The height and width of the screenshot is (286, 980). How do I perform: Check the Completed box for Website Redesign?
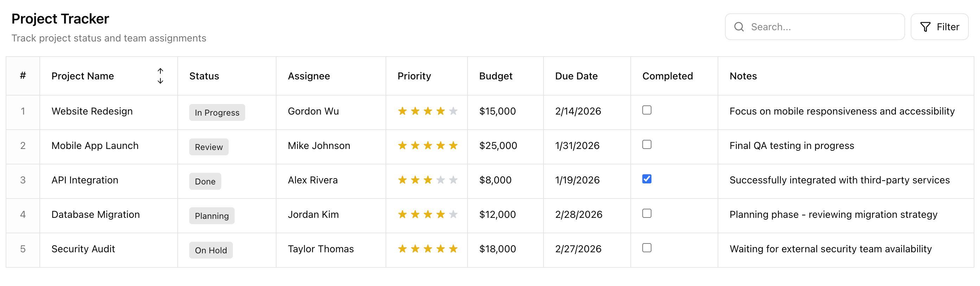coord(647,110)
